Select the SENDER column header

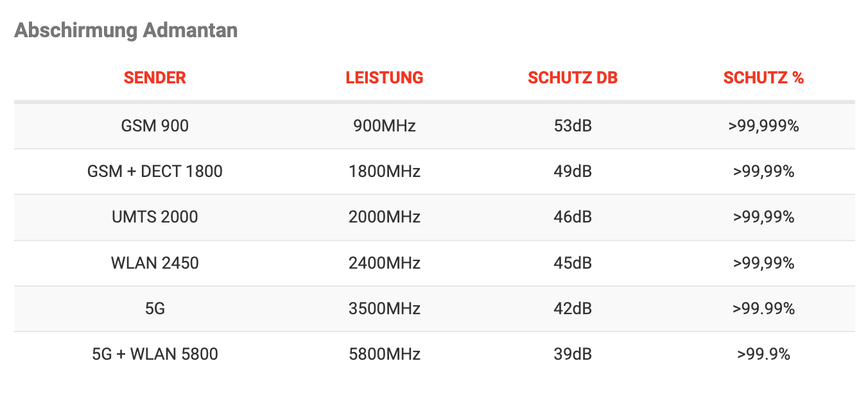pos(155,78)
